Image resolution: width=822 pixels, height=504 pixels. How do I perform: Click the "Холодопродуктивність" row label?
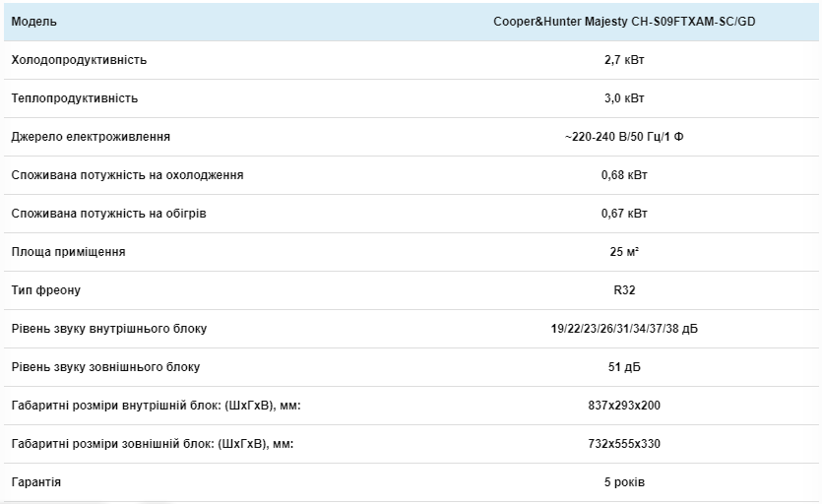click(79, 60)
